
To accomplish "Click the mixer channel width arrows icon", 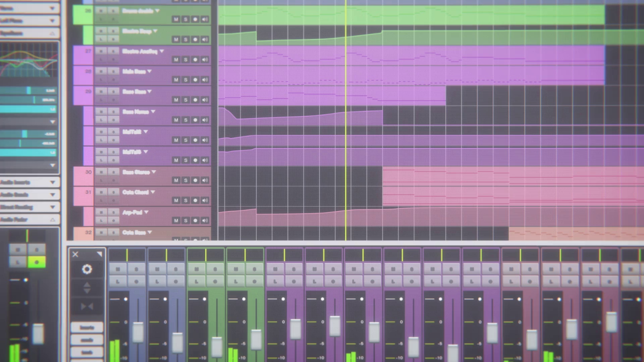I will coord(87,306).
